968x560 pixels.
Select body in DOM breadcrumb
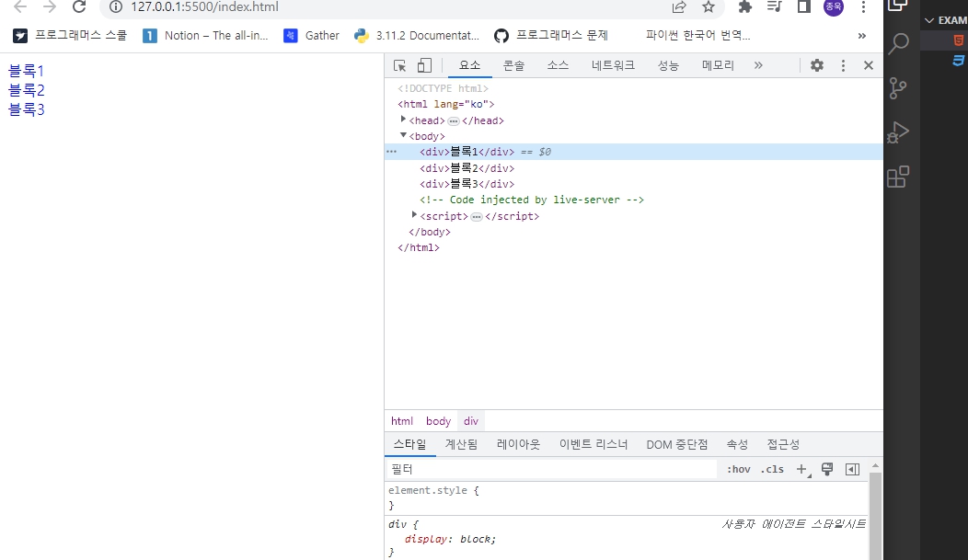pos(438,421)
